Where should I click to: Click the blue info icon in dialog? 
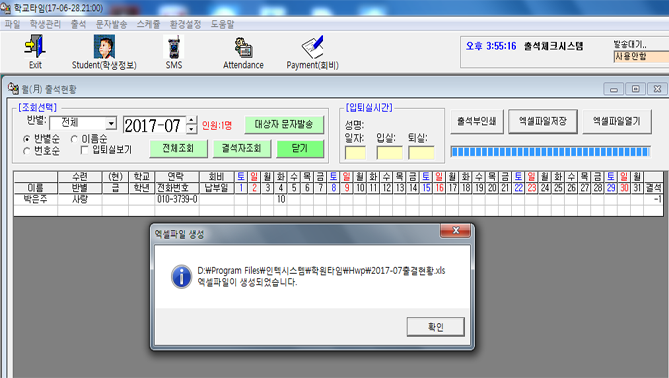[x=181, y=276]
